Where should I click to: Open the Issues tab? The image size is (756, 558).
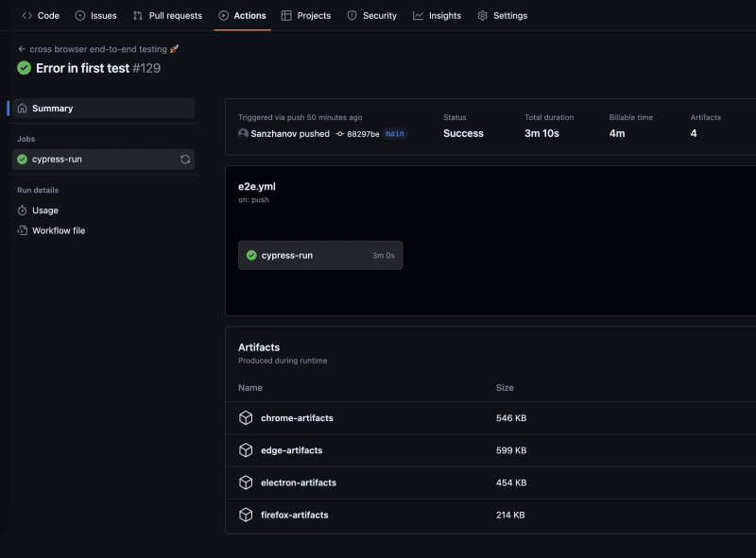[x=96, y=15]
